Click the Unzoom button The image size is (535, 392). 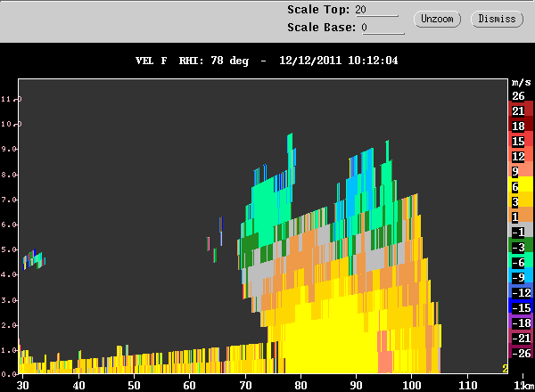pos(437,19)
